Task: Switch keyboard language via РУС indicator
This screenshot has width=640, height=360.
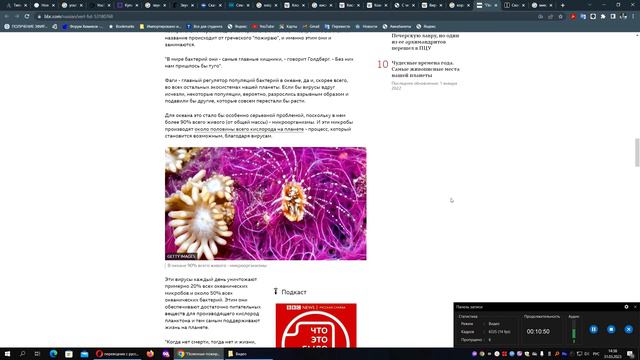Action: coord(596,354)
